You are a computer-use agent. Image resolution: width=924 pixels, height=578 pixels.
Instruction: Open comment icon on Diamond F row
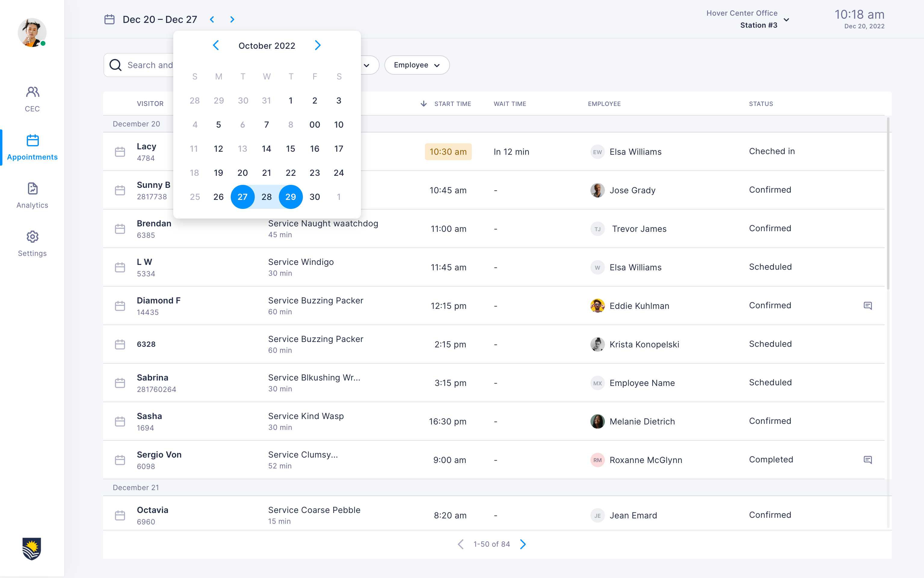click(x=867, y=306)
